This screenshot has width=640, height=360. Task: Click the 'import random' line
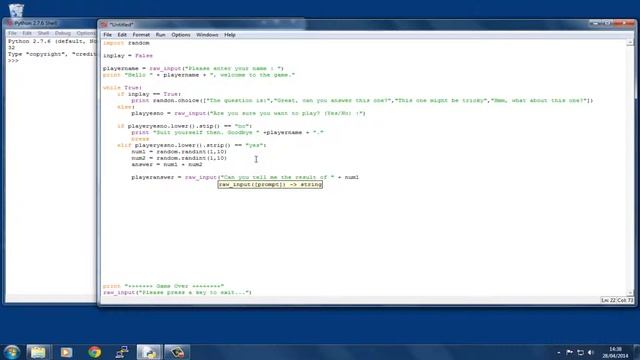(x=126, y=43)
